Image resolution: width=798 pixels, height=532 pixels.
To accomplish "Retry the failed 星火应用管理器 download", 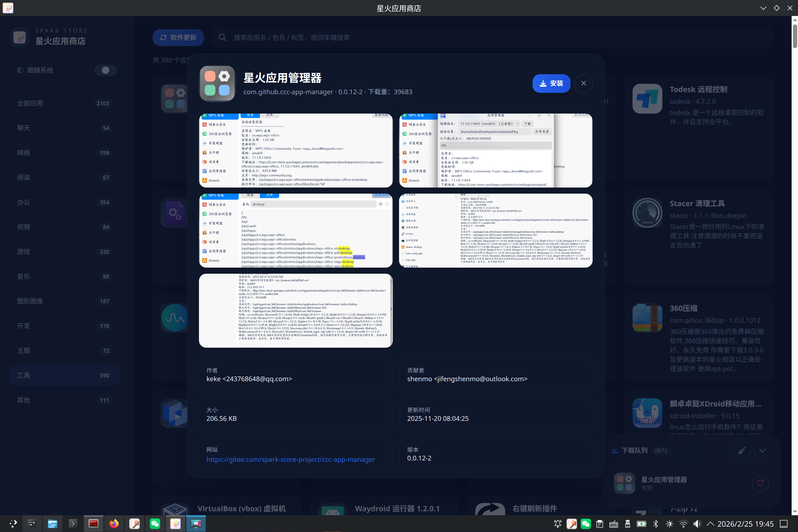I will click(x=760, y=483).
